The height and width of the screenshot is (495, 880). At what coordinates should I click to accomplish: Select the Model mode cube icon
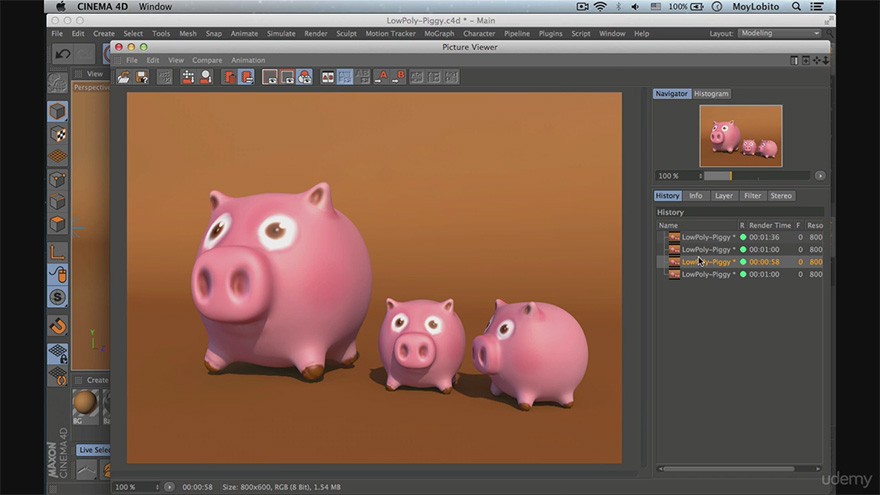coord(58,111)
